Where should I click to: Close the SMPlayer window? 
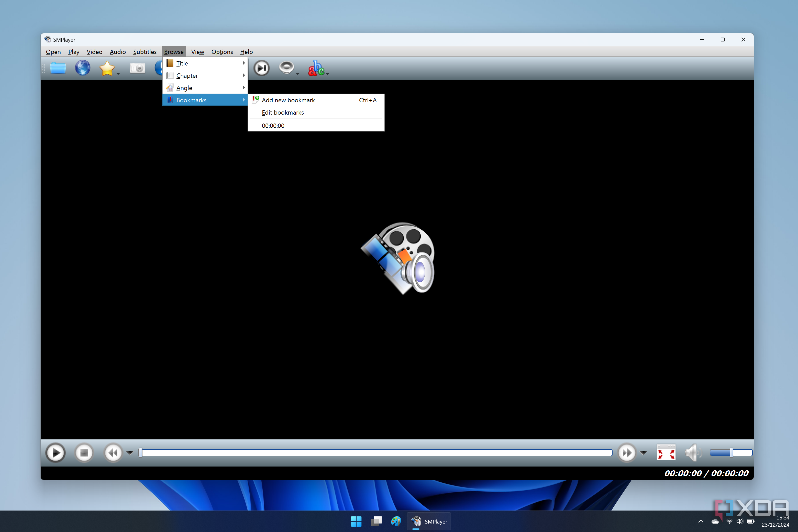tap(743, 40)
